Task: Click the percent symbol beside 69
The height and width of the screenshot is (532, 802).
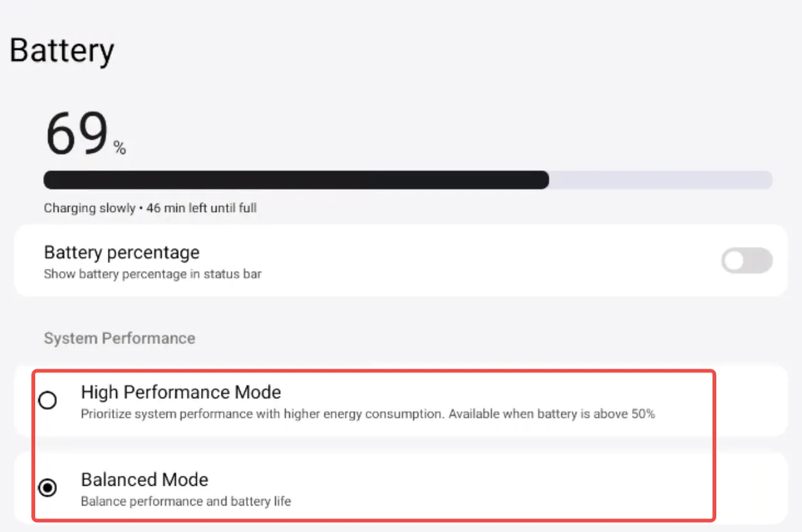Action: tap(120, 149)
